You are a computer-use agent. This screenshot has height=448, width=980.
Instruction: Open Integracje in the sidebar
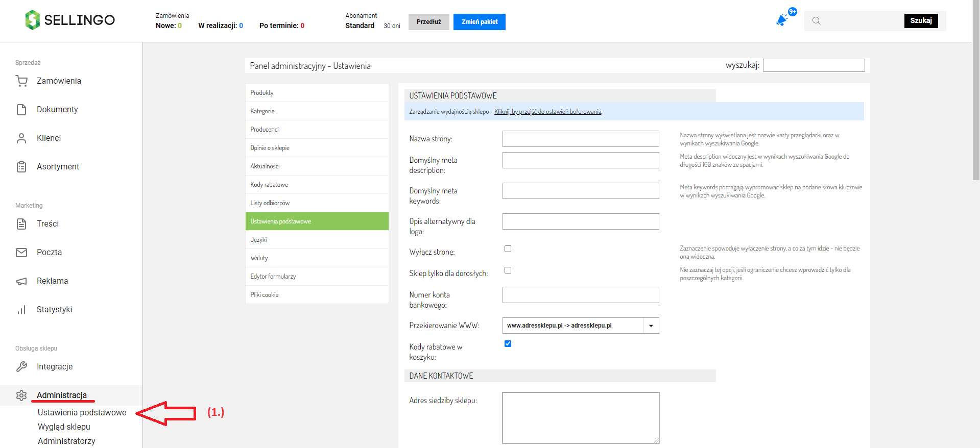[55, 366]
